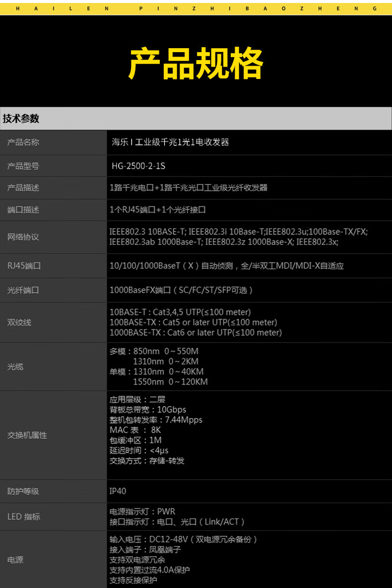Select 包缓冲区：1M line

(135, 440)
